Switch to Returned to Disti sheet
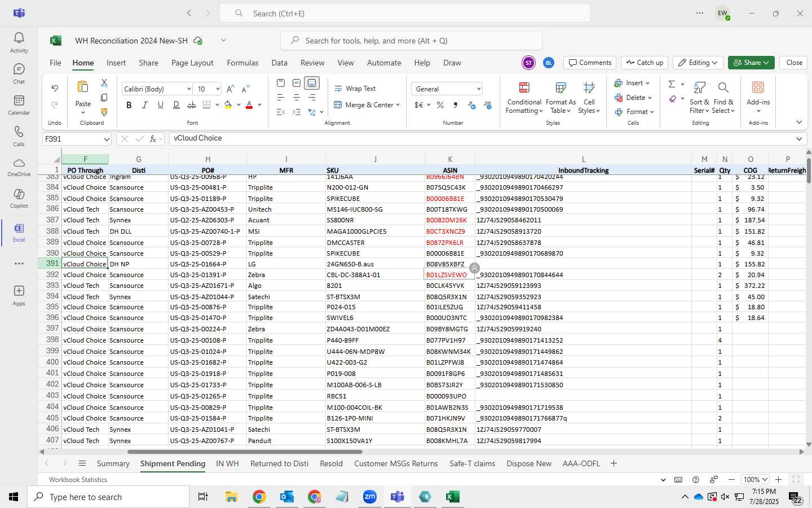Image resolution: width=812 pixels, height=508 pixels. (279, 463)
